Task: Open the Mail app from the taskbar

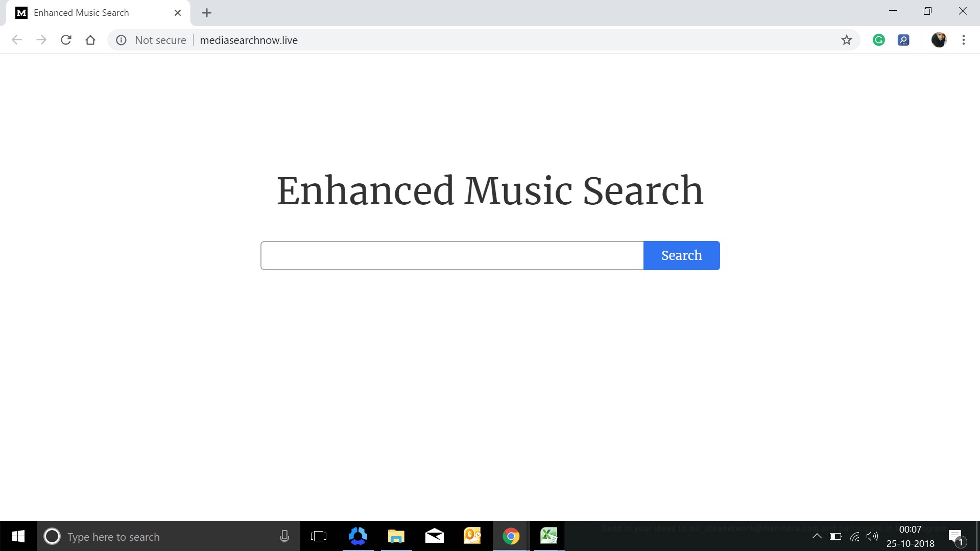Action: pos(434,536)
